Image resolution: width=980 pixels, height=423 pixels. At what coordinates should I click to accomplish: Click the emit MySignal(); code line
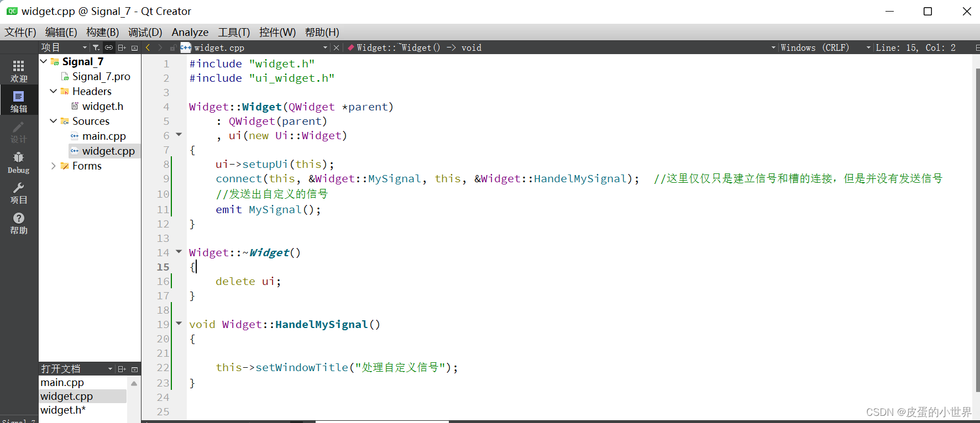click(x=268, y=209)
